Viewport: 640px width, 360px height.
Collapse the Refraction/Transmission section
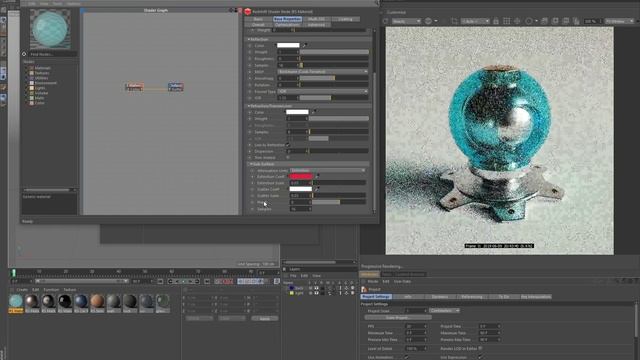point(248,106)
